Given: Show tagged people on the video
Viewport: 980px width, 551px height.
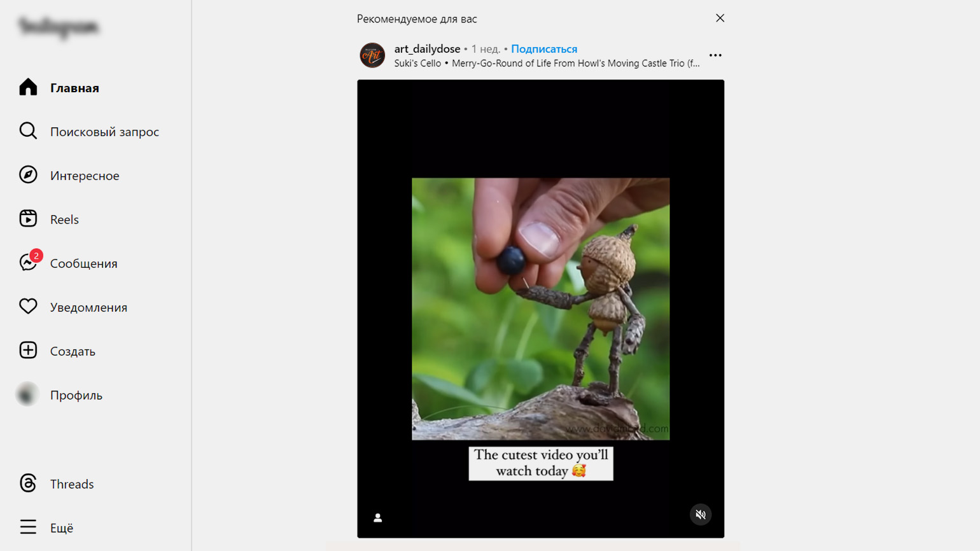Looking at the screenshot, I should 378,518.
